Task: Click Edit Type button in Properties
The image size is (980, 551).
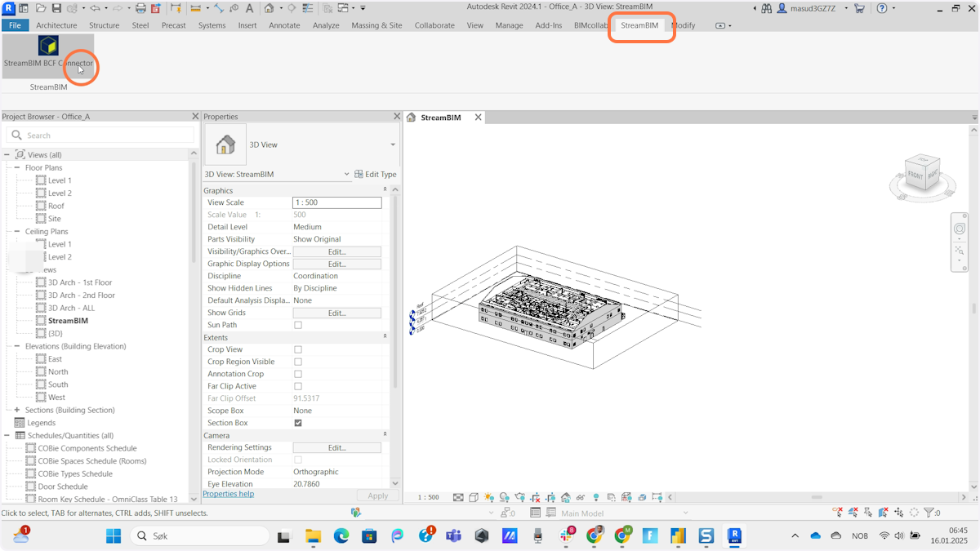Action: pyautogui.click(x=376, y=174)
